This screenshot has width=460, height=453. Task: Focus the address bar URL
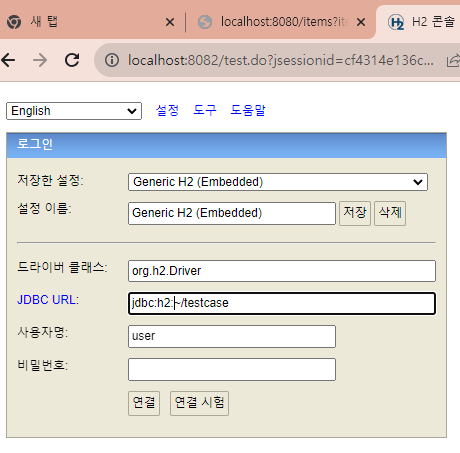[x=281, y=60]
